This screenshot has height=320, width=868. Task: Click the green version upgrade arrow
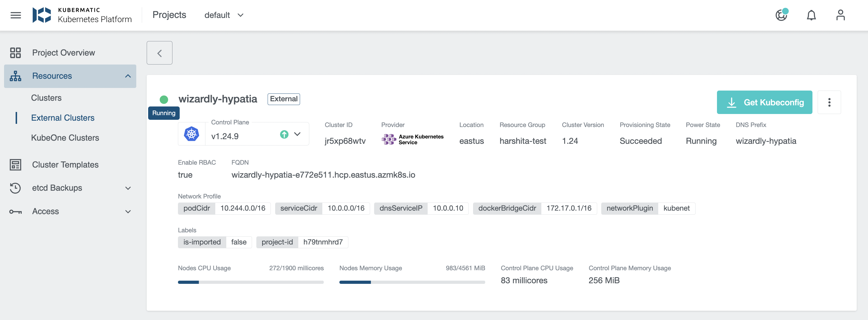(x=284, y=135)
